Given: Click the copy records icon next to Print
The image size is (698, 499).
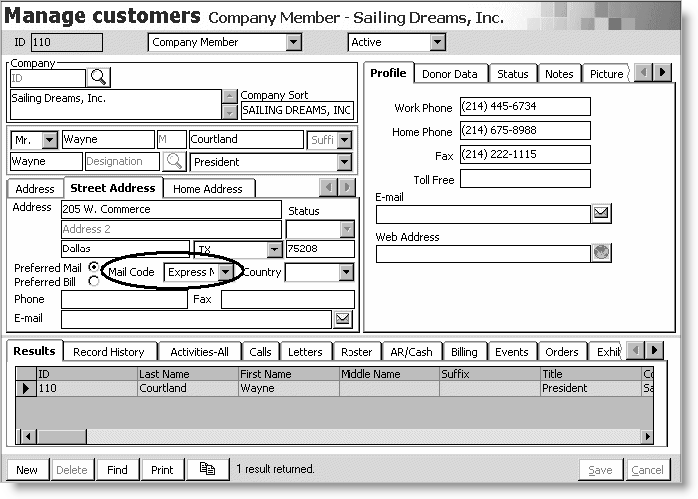Looking at the screenshot, I should pos(207,469).
